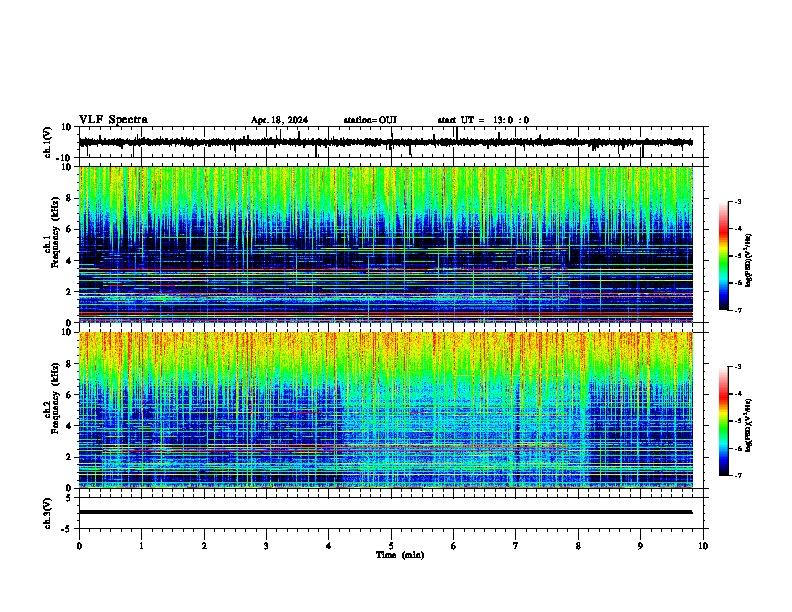
Task: Click the "2" tick on ch.1 frequency axis
Action: tap(70, 291)
